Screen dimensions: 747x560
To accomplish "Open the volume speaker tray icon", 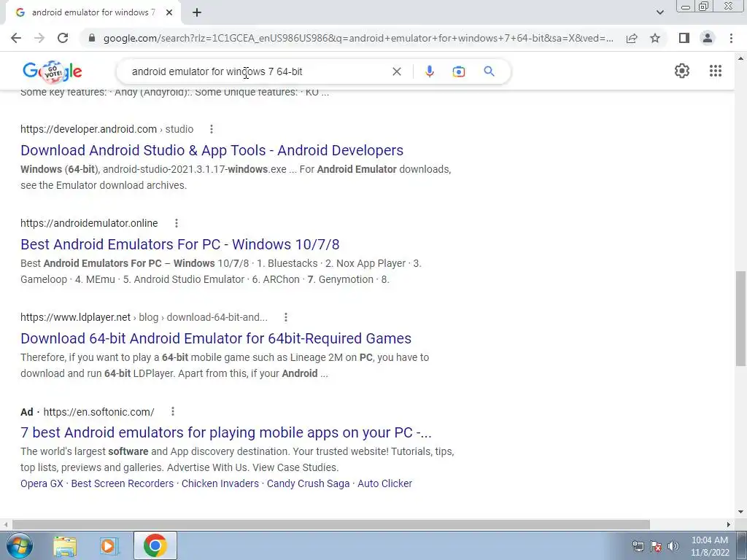I will (673, 546).
